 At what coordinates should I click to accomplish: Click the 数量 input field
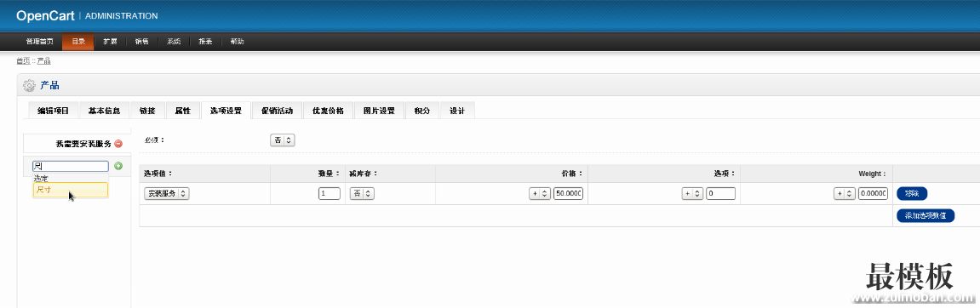click(x=330, y=194)
